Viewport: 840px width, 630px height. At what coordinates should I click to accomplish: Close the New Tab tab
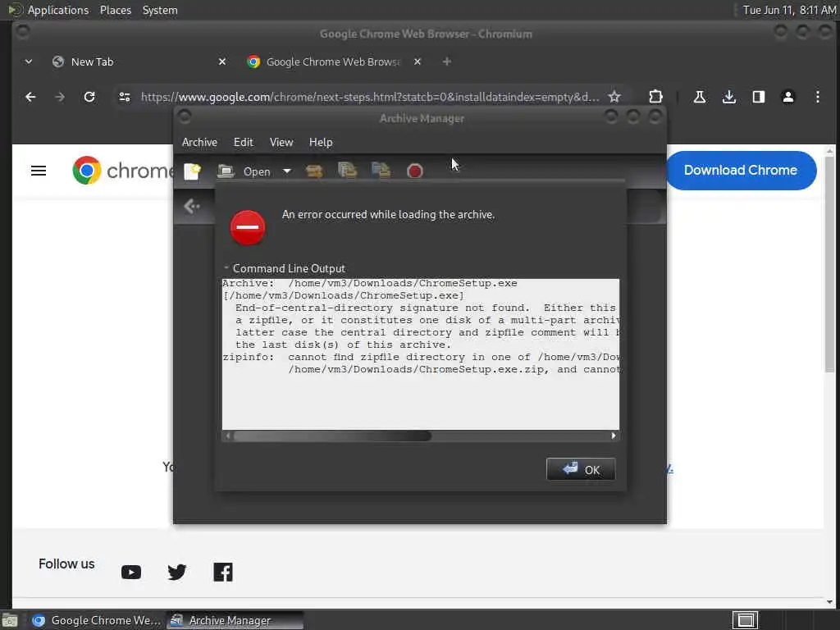coord(222,62)
